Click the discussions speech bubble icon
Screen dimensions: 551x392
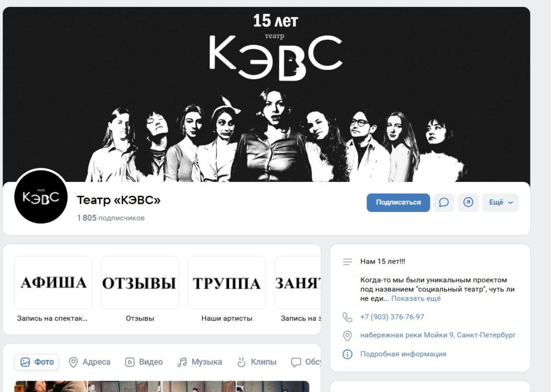click(296, 362)
